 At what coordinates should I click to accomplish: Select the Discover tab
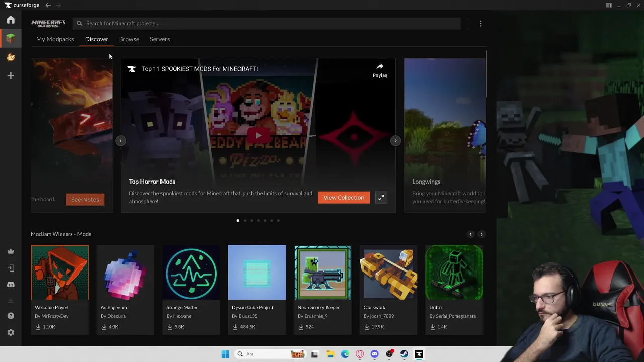(x=97, y=39)
